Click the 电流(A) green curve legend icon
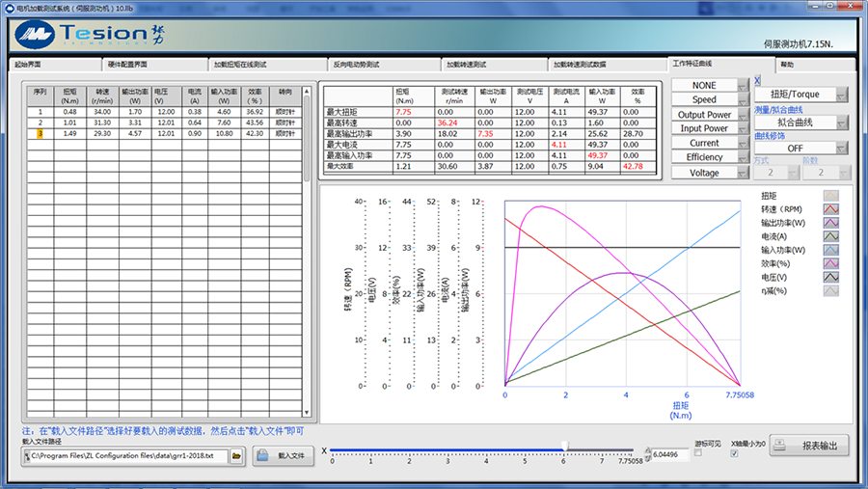868x489 pixels. (830, 235)
